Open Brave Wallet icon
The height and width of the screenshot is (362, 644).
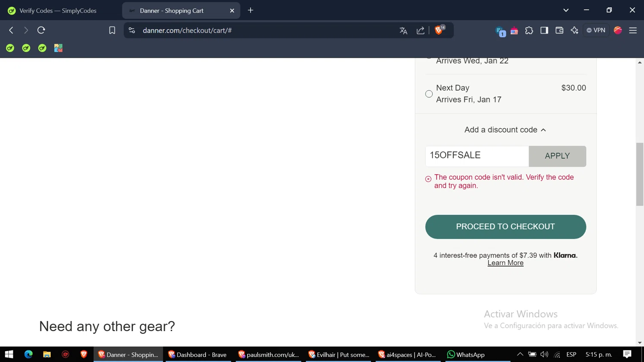click(559, 30)
